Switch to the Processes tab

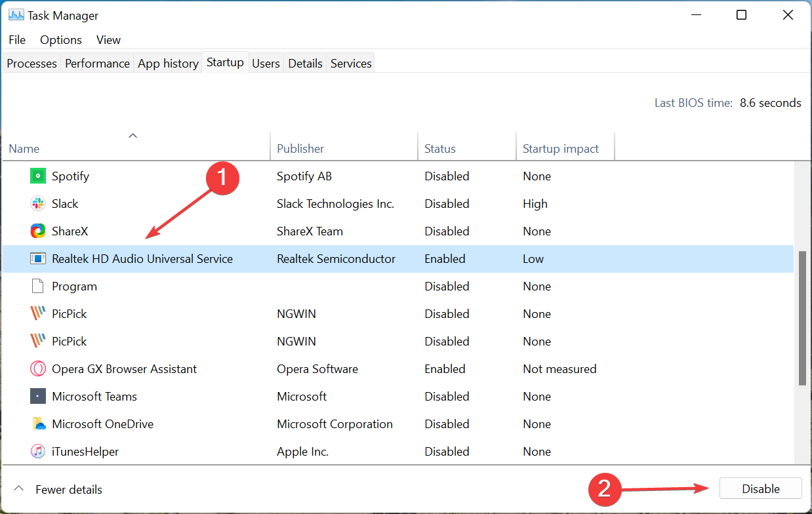click(x=31, y=64)
